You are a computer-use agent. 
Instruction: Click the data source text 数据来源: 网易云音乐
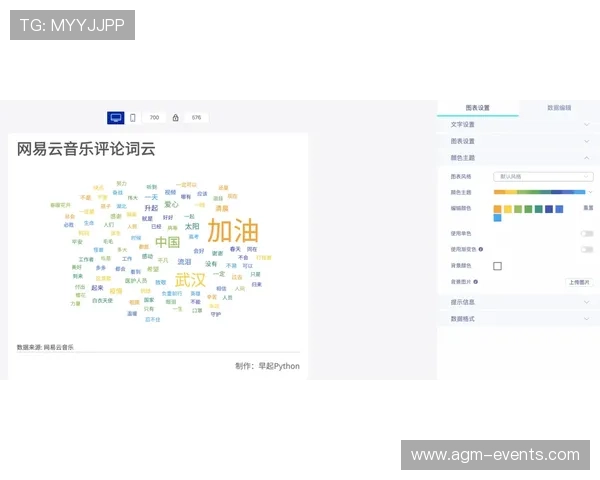45,347
